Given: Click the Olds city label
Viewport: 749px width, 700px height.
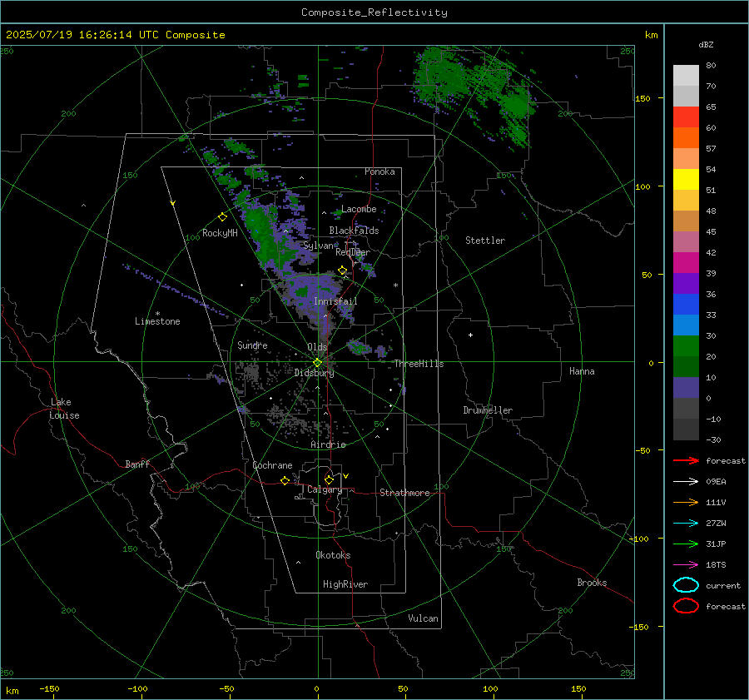Looking at the screenshot, I should 317,347.
